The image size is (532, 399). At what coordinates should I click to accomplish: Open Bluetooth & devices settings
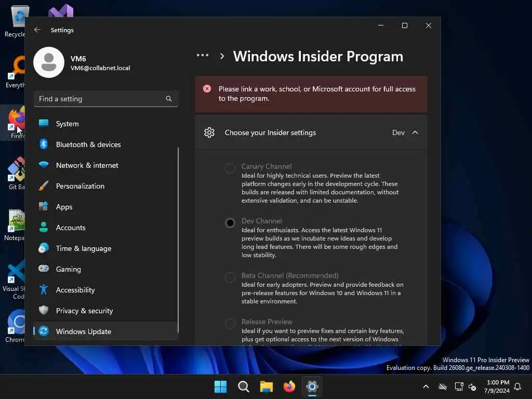[x=106, y=144]
